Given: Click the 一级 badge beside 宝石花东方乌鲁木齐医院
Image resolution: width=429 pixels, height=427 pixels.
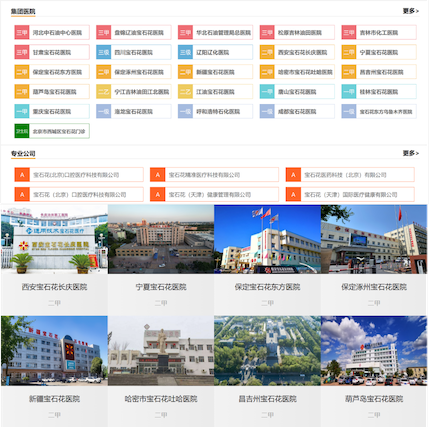Looking at the screenshot, I should [349, 111].
